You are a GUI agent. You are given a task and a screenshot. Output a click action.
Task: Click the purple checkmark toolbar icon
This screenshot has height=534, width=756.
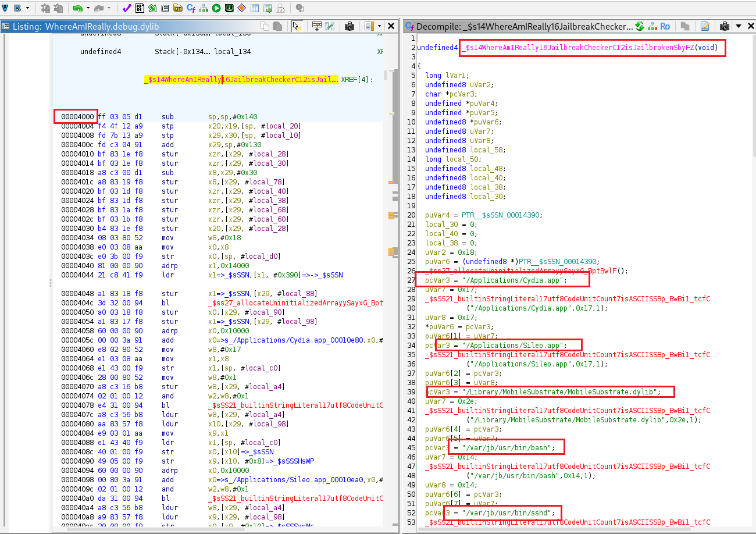point(126,8)
